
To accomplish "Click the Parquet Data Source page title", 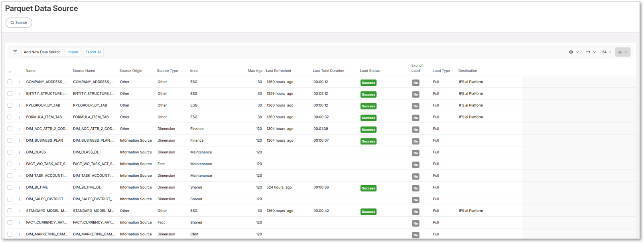I will (x=41, y=8).
